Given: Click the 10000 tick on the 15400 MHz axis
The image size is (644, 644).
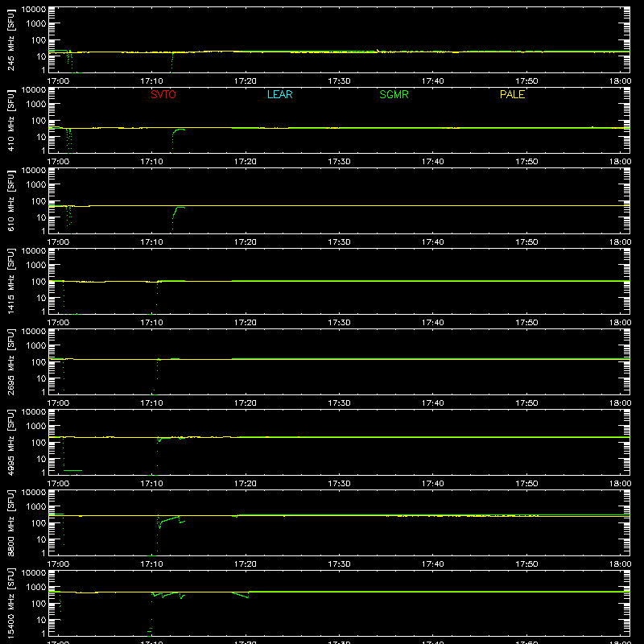Looking at the screenshot, I should (x=34, y=573).
